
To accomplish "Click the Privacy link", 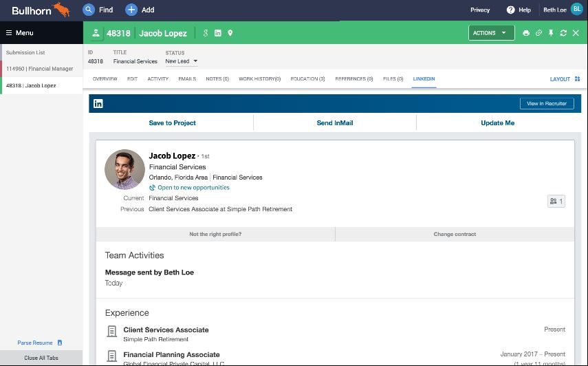I will 480,10.
